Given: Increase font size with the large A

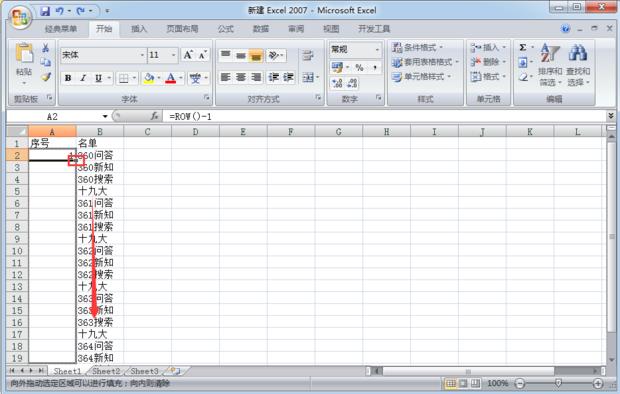Looking at the screenshot, I should click(188, 55).
